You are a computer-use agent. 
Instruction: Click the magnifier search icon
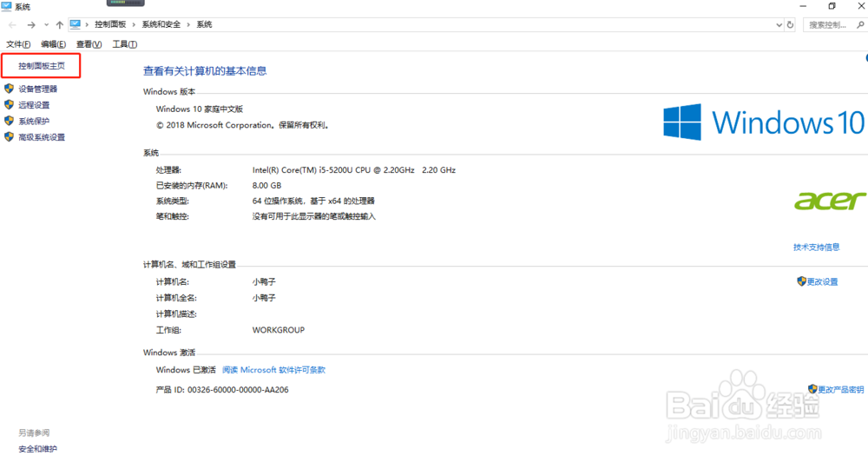tap(860, 25)
